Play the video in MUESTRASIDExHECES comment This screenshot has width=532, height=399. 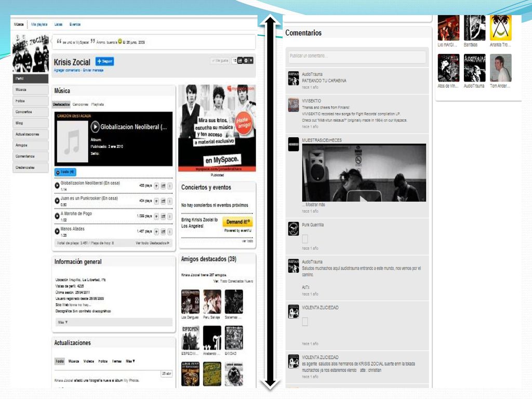[x=364, y=196]
